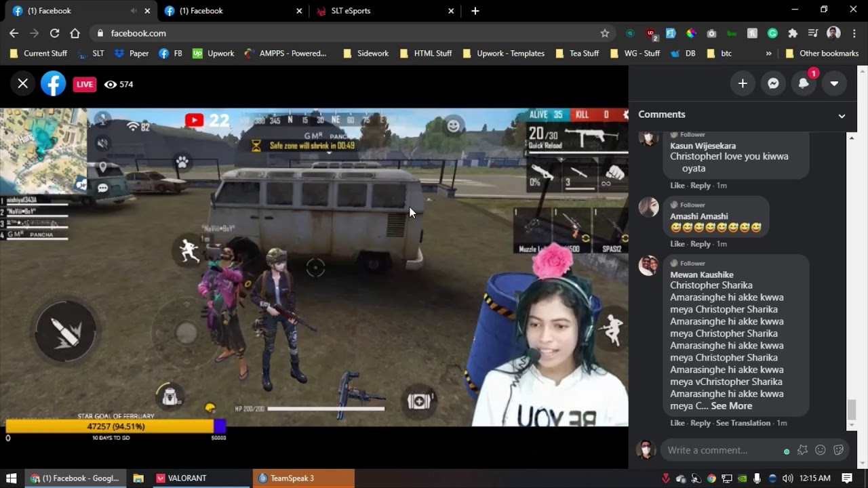
Task: Open the media controls icon
Action: (813, 33)
